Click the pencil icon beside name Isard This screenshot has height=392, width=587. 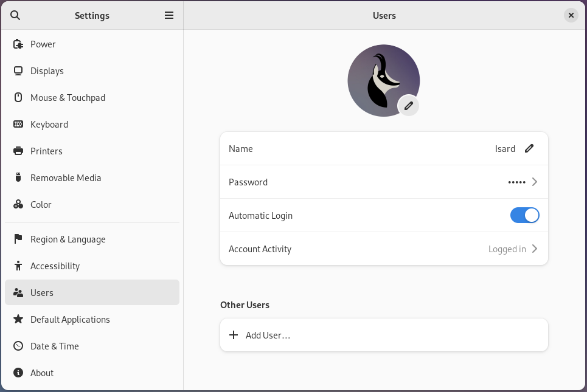pyautogui.click(x=529, y=148)
